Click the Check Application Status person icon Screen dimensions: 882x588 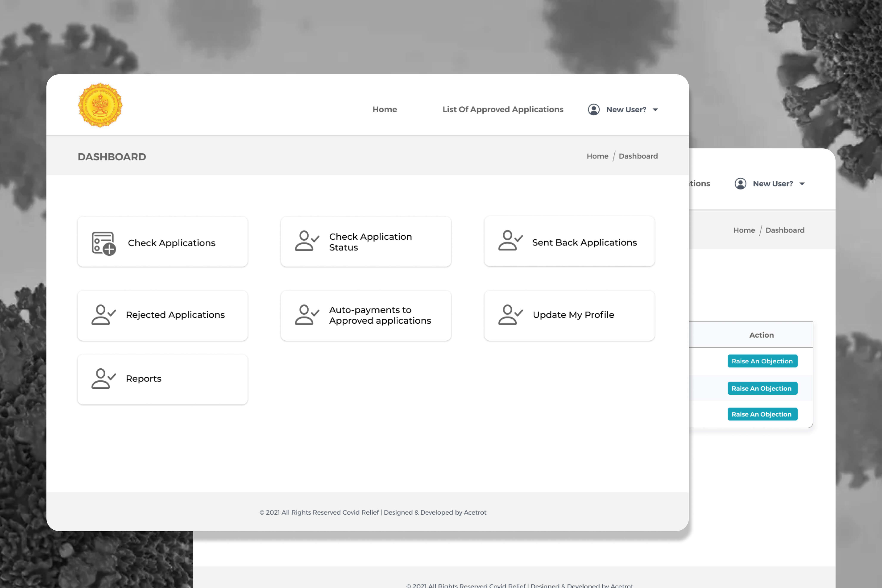pos(307,241)
